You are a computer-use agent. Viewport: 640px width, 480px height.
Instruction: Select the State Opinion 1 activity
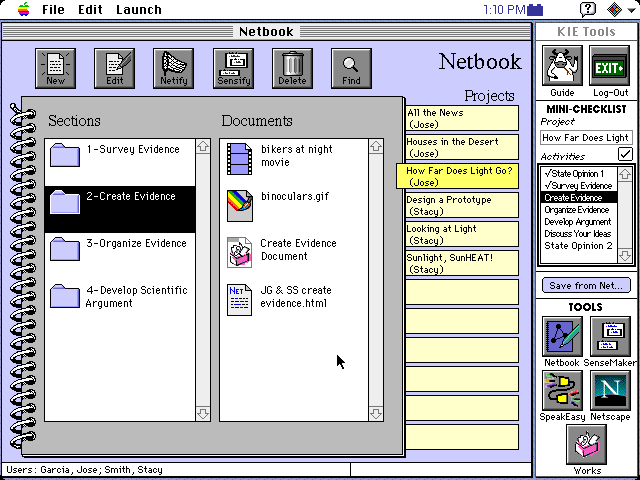579,173
